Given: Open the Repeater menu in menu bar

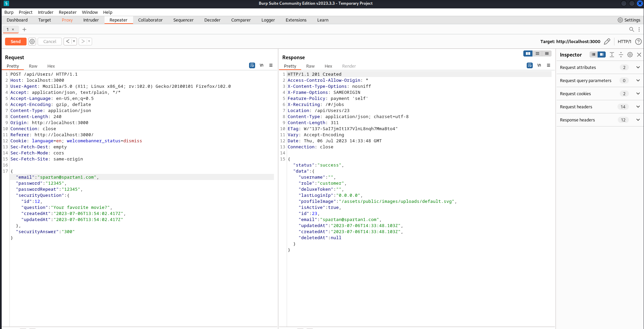Looking at the screenshot, I should pyautogui.click(x=68, y=12).
